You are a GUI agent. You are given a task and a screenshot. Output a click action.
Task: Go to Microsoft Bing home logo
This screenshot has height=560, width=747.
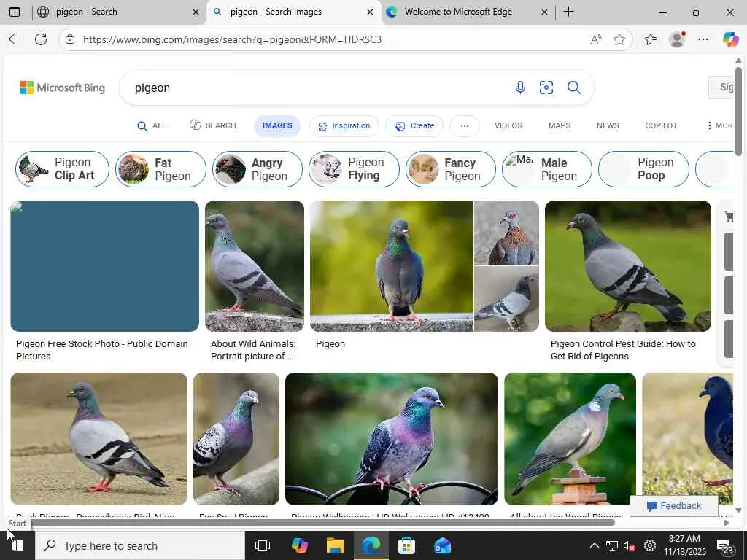(x=63, y=87)
